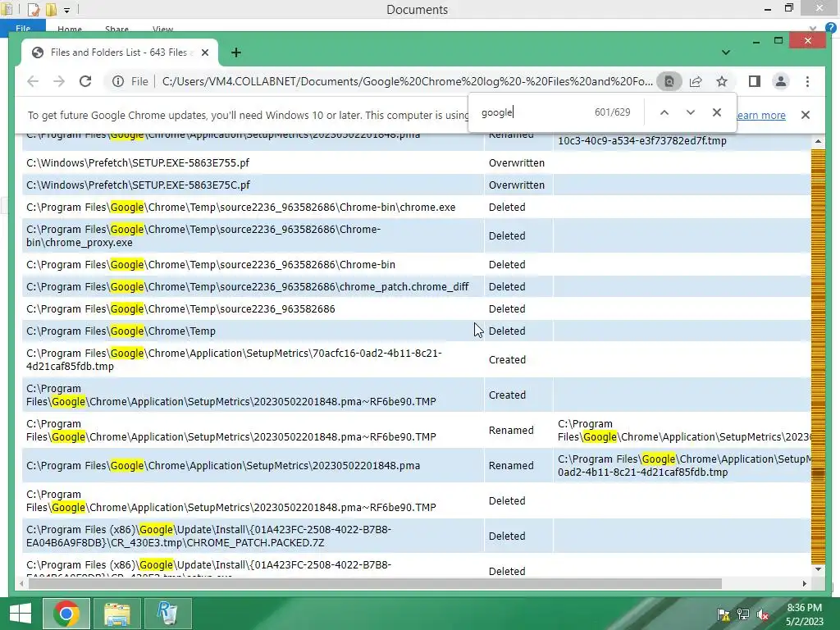This screenshot has width=840, height=630.
Task: View site information for the File URL
Action: click(118, 81)
